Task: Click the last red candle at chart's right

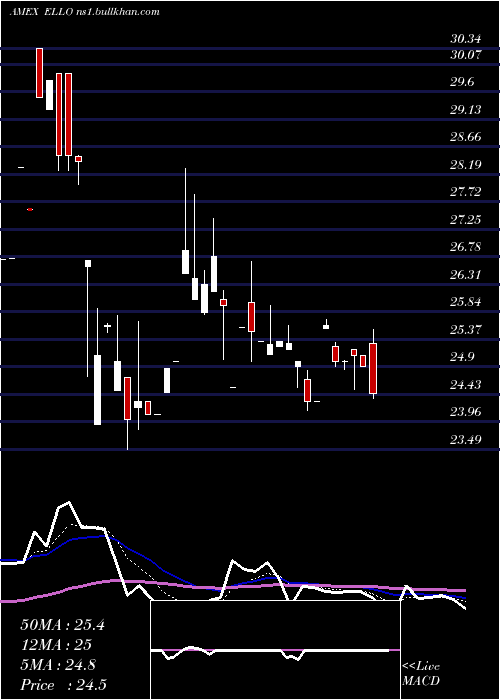Action: (x=373, y=369)
